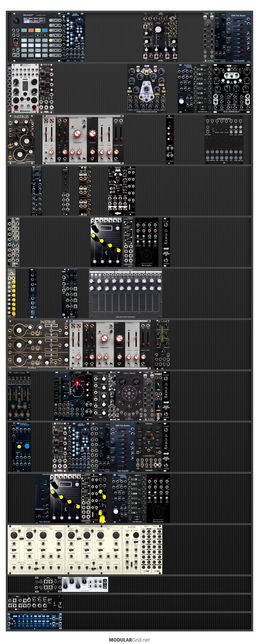
Task: Select the Hermod+ modular brain module
Action: [37, 37]
